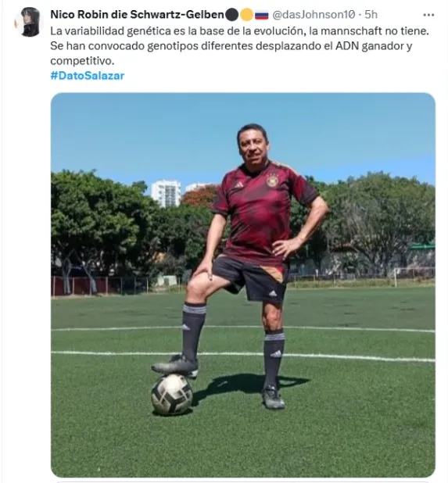Click the white building in photo background

[x=166, y=193]
